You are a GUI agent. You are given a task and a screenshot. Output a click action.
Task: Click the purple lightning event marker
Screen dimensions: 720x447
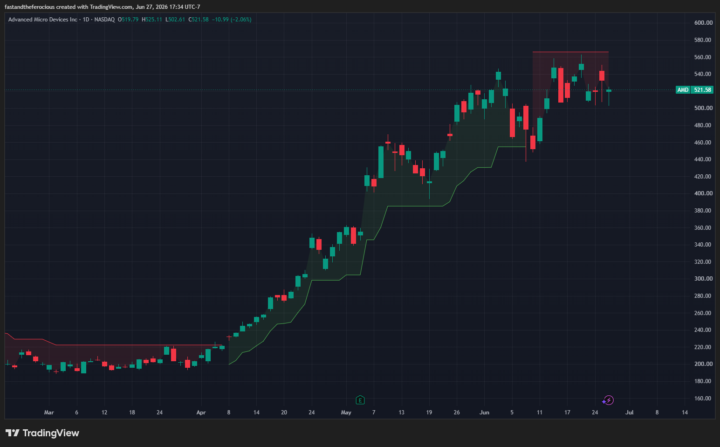click(x=608, y=400)
